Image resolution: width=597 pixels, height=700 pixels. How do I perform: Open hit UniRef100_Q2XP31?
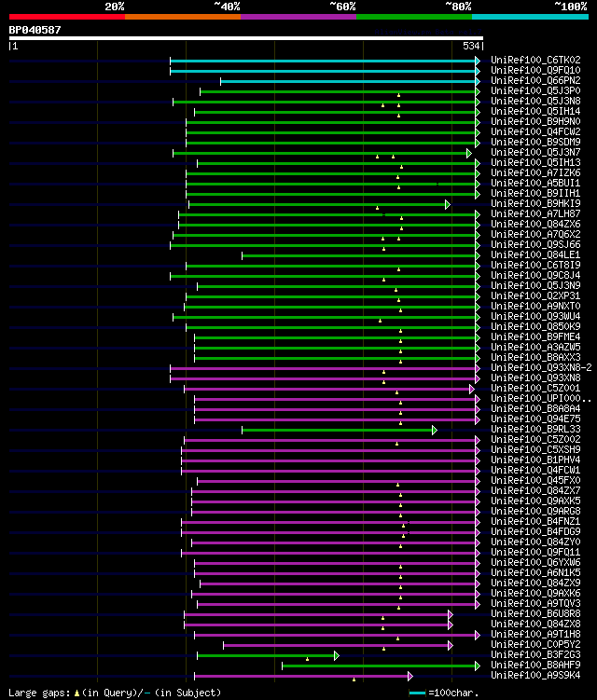click(535, 296)
